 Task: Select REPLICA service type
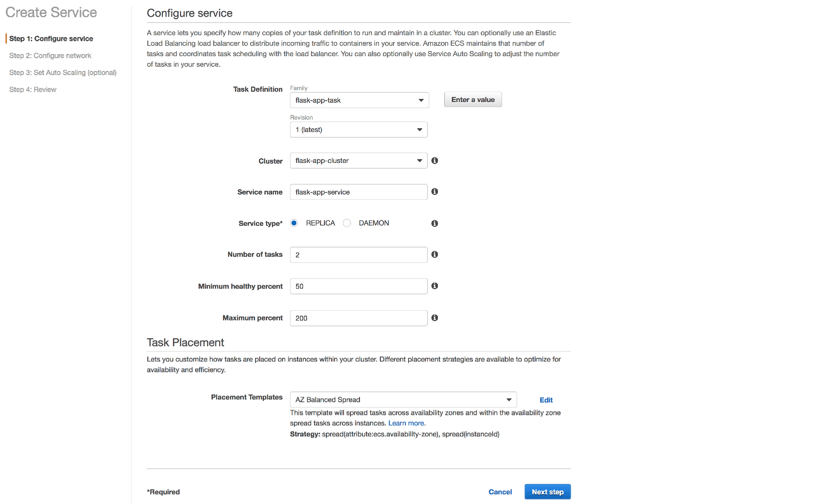(294, 223)
